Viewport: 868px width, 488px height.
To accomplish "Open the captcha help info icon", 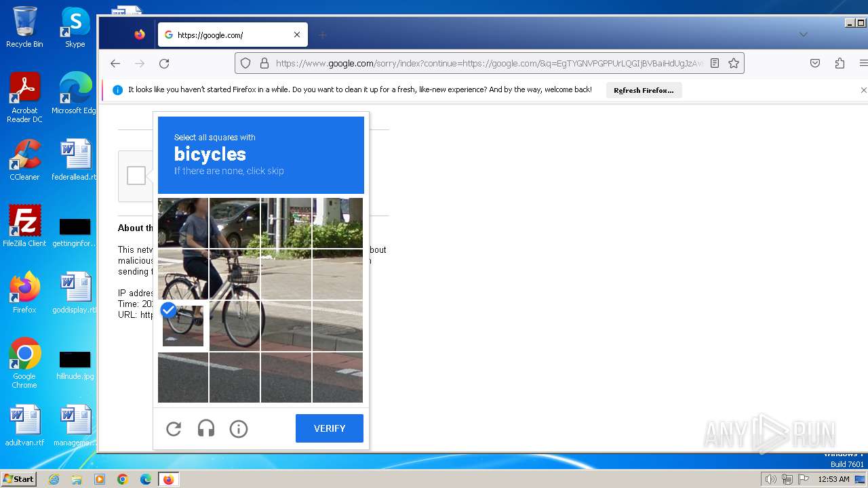I will tap(239, 428).
